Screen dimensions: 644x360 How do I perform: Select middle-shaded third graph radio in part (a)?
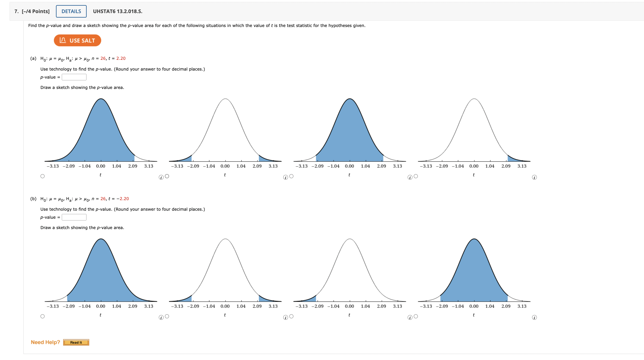pyautogui.click(x=291, y=176)
